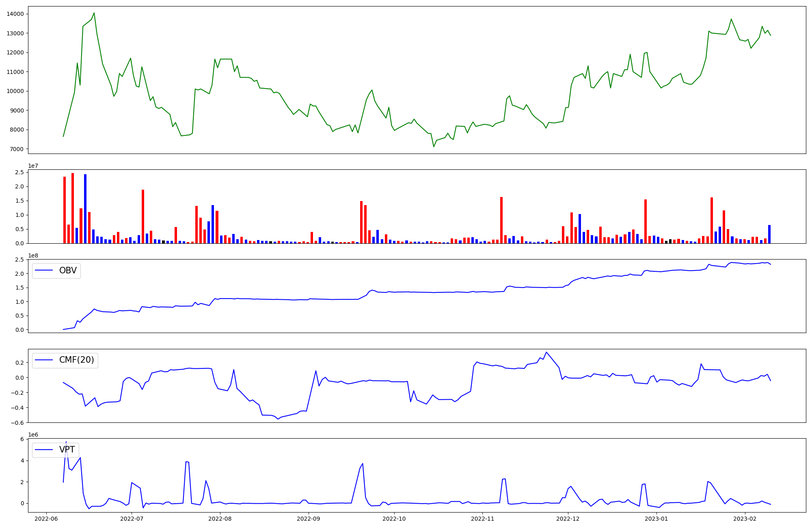812x528 pixels.
Task: Click the blue line sample in VPT legend
Action: pyautogui.click(x=44, y=450)
